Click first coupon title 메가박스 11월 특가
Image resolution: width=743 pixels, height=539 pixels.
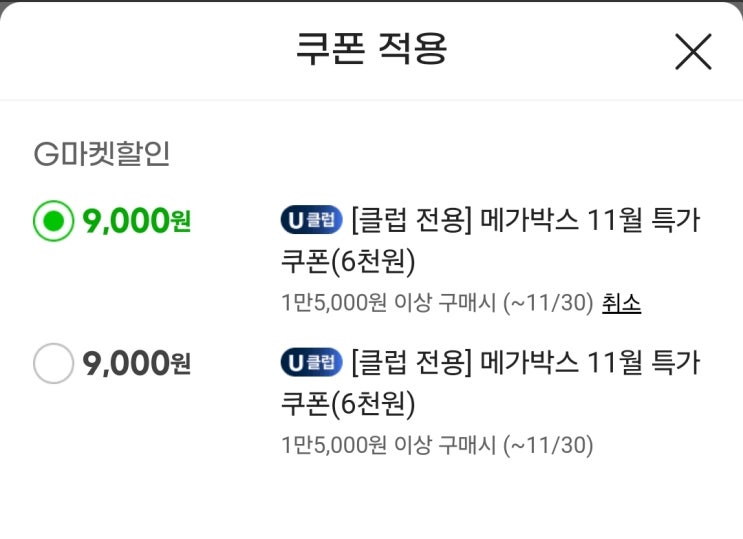[590, 220]
